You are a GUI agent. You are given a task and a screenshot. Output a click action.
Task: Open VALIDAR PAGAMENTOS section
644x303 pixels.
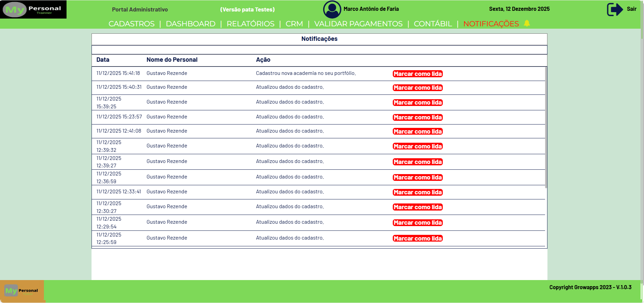click(x=358, y=24)
